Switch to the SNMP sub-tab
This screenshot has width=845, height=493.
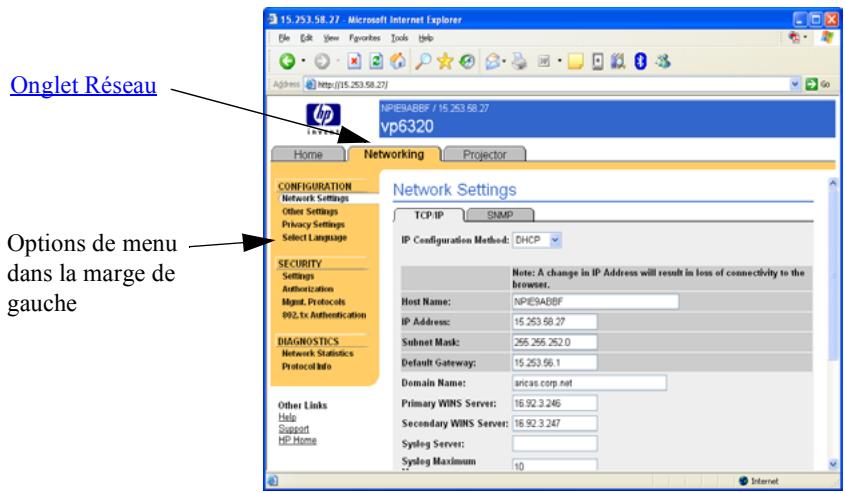(x=500, y=215)
